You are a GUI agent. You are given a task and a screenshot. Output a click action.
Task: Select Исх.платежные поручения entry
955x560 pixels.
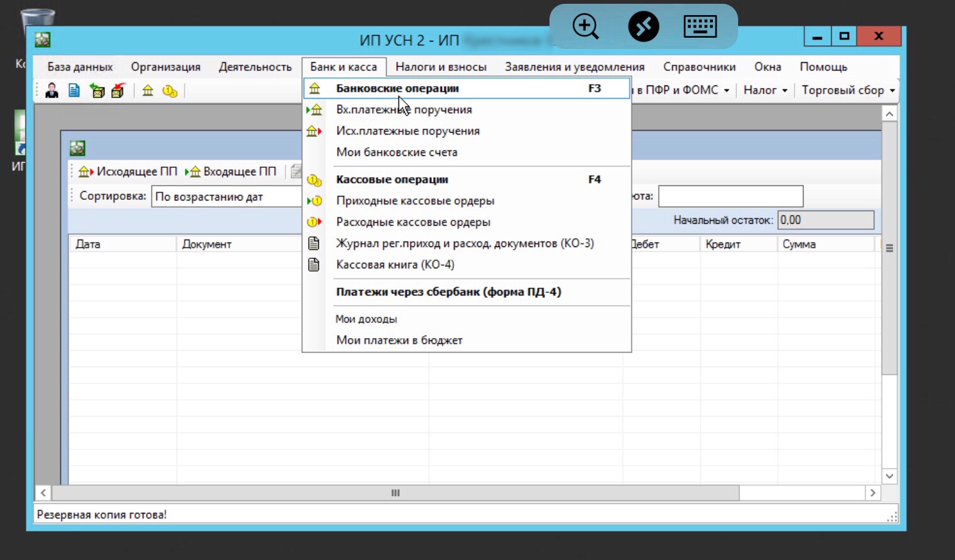(x=466, y=131)
